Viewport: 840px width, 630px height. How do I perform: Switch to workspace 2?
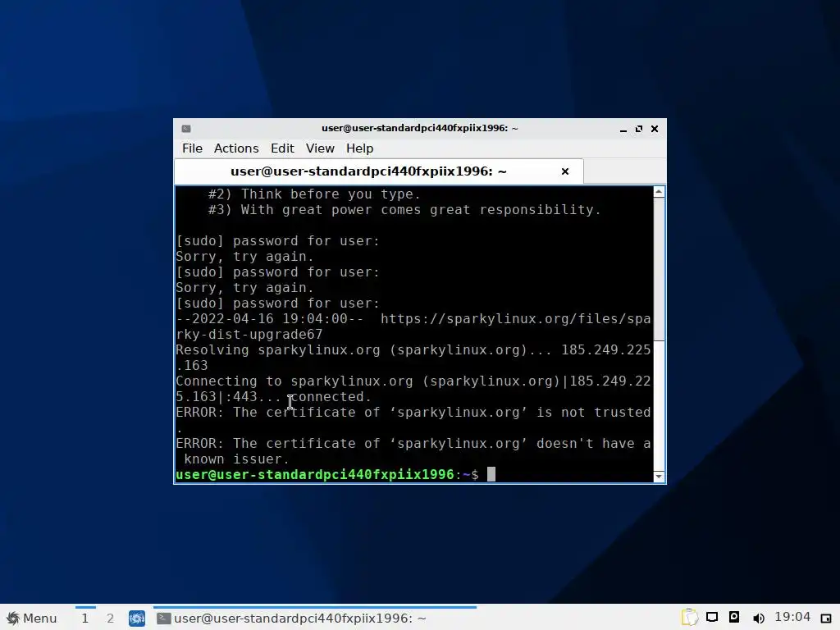point(111,619)
